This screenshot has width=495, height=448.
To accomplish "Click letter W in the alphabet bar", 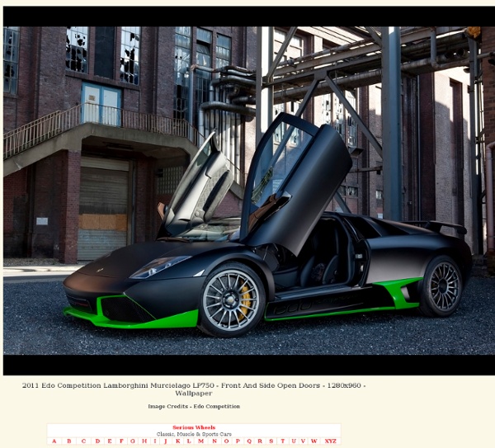I will pos(314,441).
